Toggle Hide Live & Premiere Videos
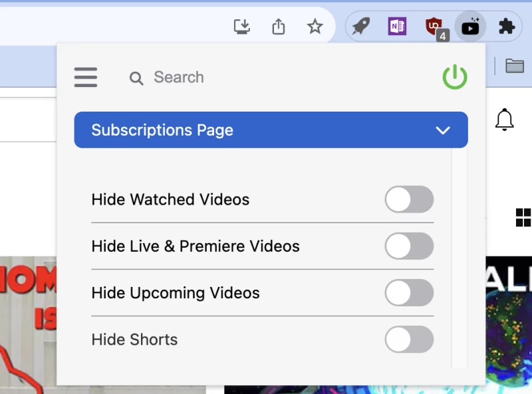The image size is (532, 394). click(x=409, y=246)
